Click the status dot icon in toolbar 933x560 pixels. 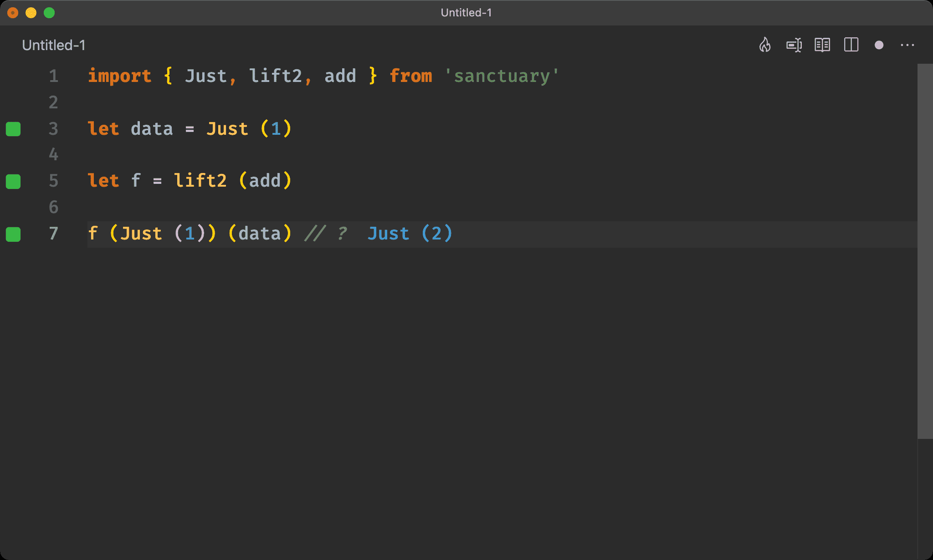click(879, 45)
